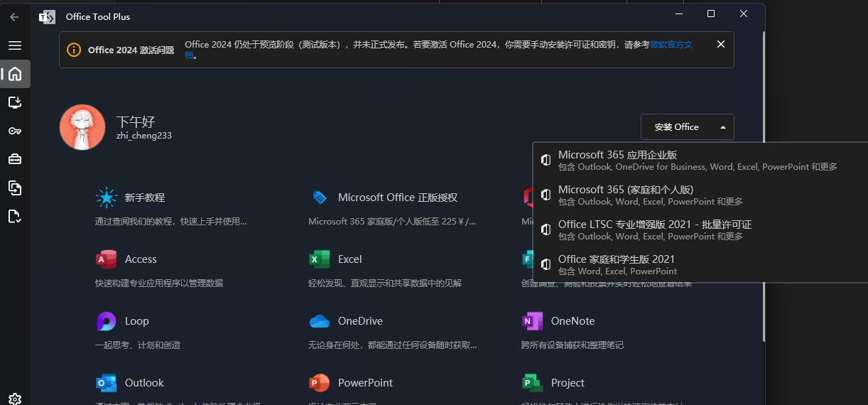Viewport: 868px width, 405px height.
Task: Click the username zhi_cheng233
Action: tap(144, 135)
